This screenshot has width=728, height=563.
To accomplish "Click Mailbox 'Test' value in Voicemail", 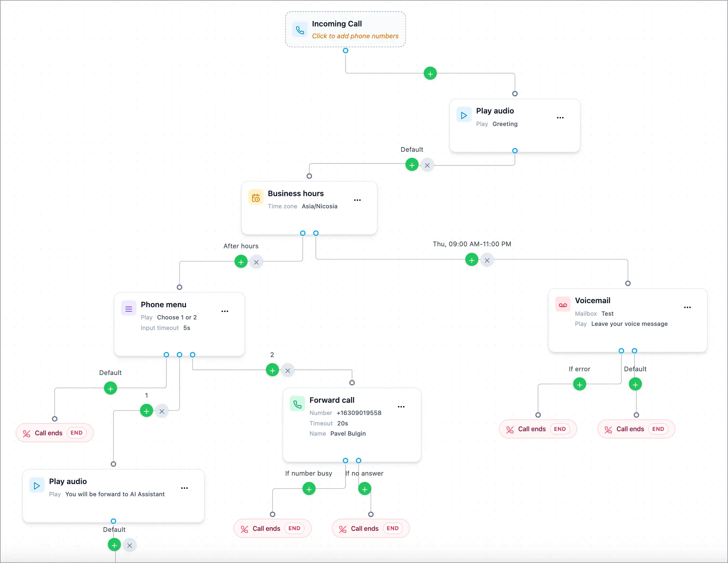I will click(x=607, y=314).
